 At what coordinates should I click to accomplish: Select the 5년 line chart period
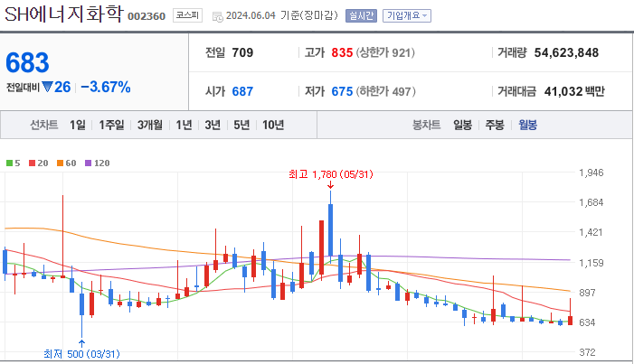[x=241, y=125]
